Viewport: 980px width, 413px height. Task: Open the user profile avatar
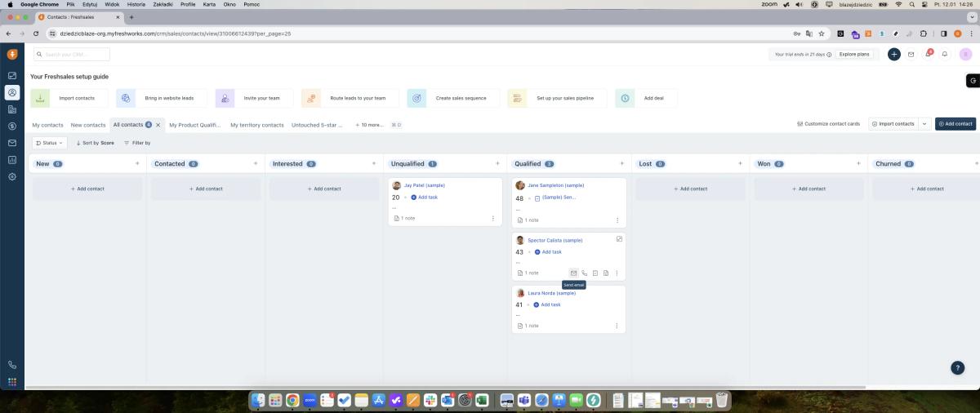pyautogui.click(x=965, y=55)
